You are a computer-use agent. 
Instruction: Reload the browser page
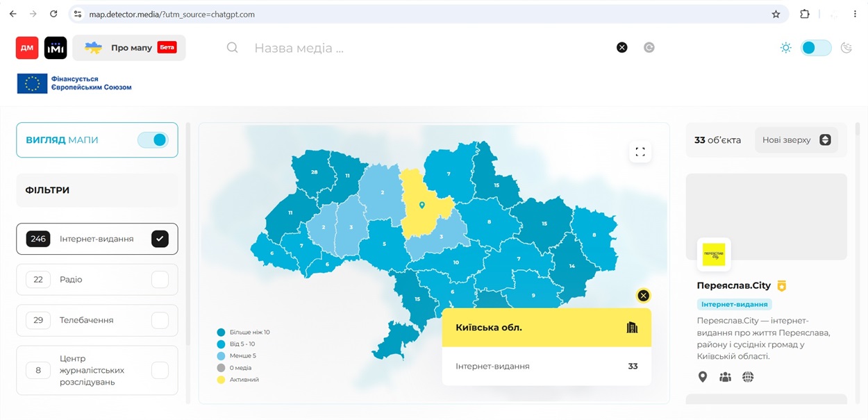pyautogui.click(x=53, y=14)
